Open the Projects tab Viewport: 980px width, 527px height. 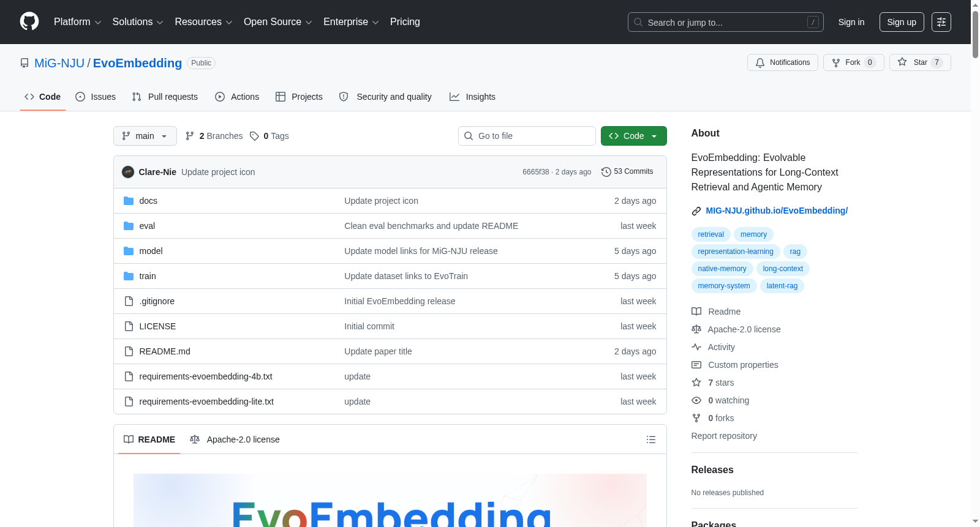click(x=299, y=97)
